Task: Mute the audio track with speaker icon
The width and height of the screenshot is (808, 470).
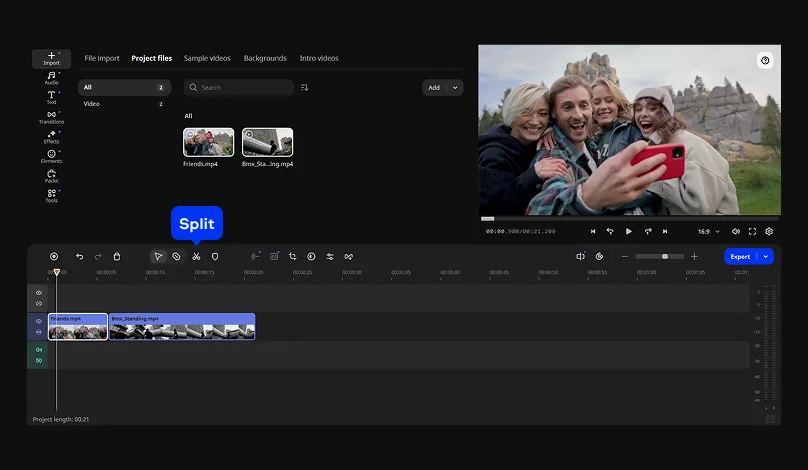Action: (39, 350)
